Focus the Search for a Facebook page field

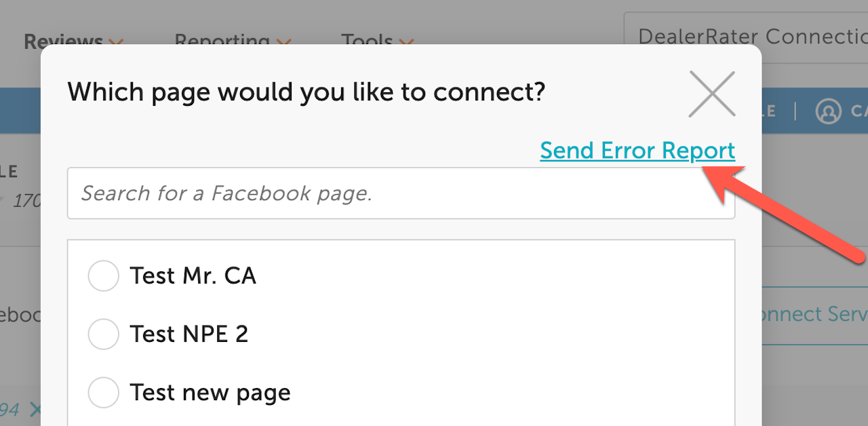click(401, 193)
